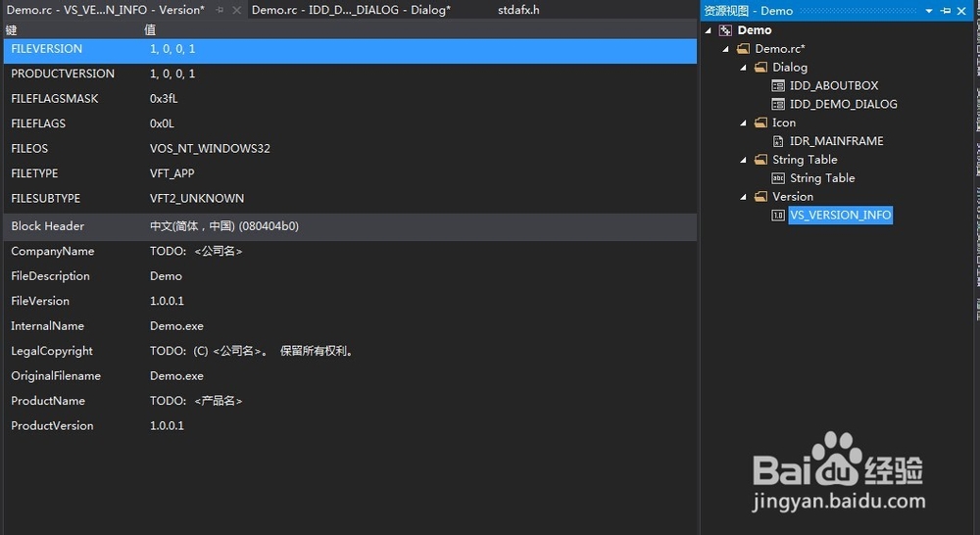Toggle auto-hide pin on resource view panel
The image size is (980, 535).
coord(946,11)
